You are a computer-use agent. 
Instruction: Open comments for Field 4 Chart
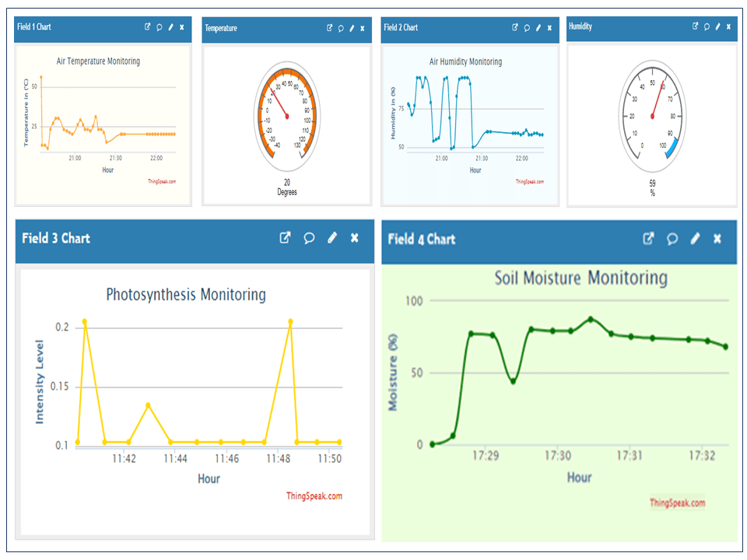(672, 239)
